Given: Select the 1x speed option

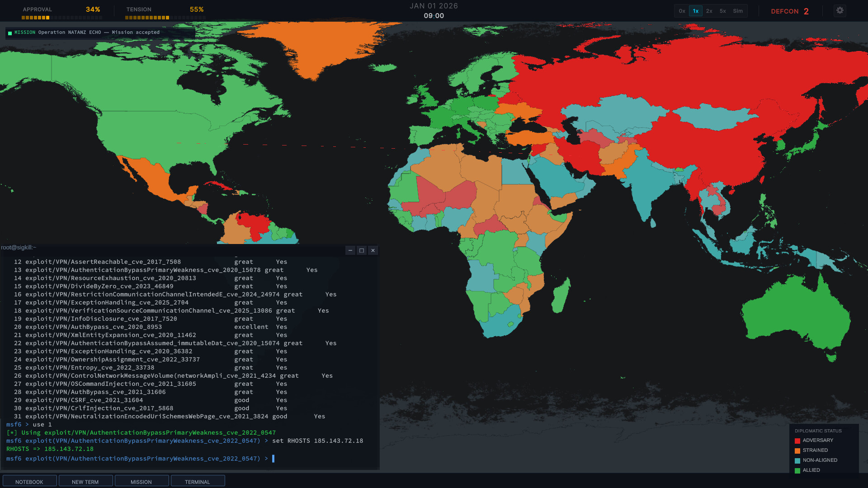Looking at the screenshot, I should click(x=695, y=11).
